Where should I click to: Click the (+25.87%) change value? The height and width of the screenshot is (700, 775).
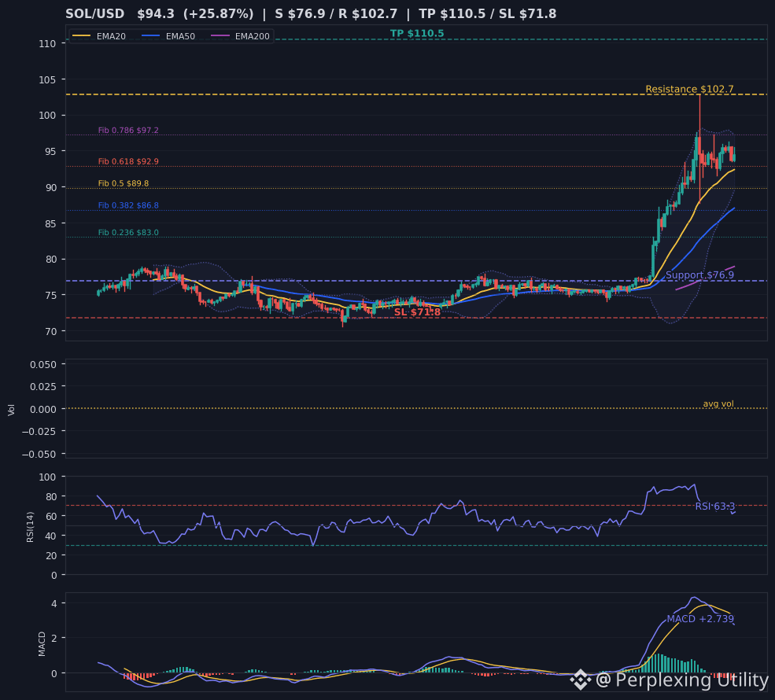(218, 14)
